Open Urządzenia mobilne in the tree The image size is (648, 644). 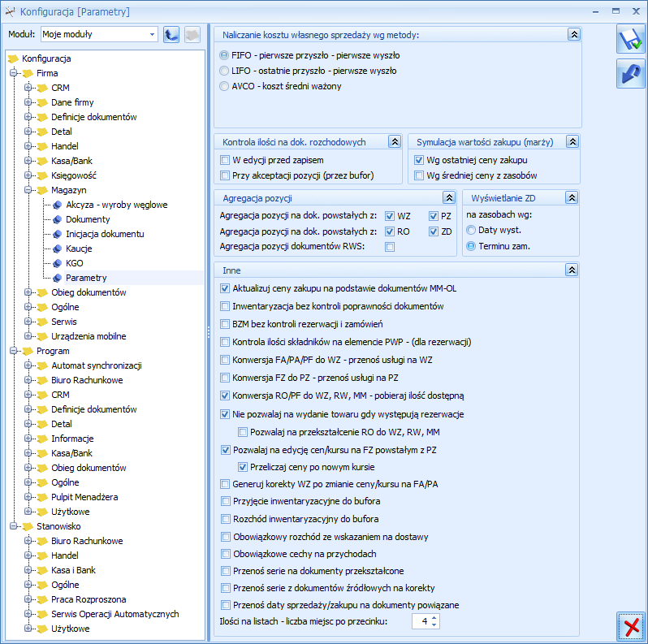(89, 336)
